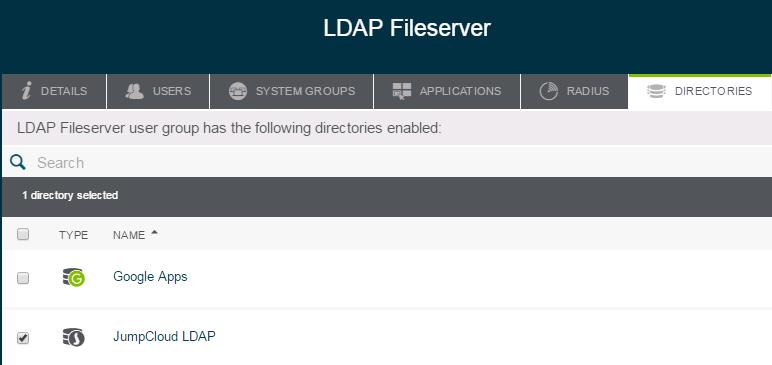The height and width of the screenshot is (365, 772).
Task: Click the System Groups tab icon
Action: pos(238,91)
